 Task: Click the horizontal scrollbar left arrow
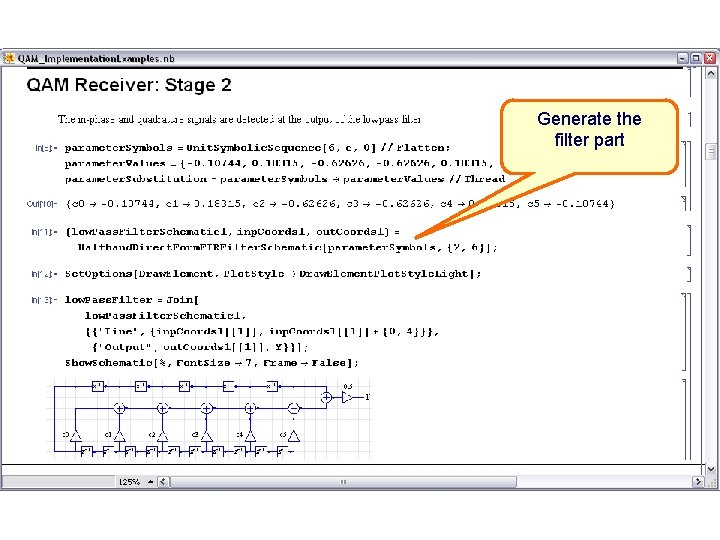point(163,482)
